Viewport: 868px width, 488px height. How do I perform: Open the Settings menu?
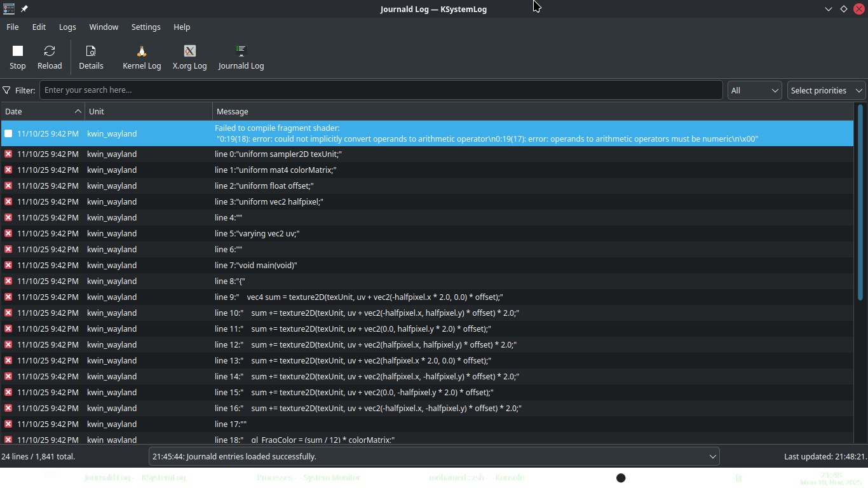tap(146, 27)
